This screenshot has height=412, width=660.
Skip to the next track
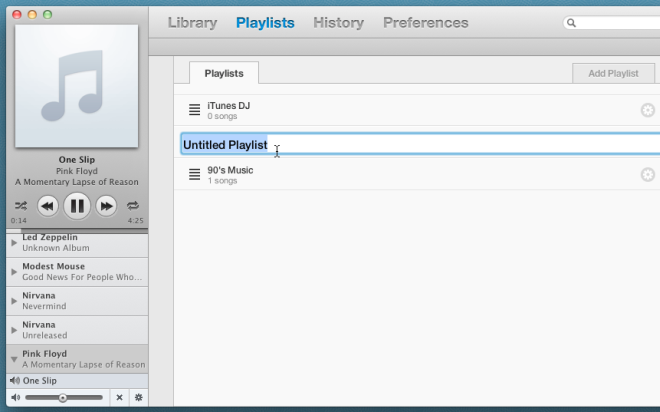106,206
